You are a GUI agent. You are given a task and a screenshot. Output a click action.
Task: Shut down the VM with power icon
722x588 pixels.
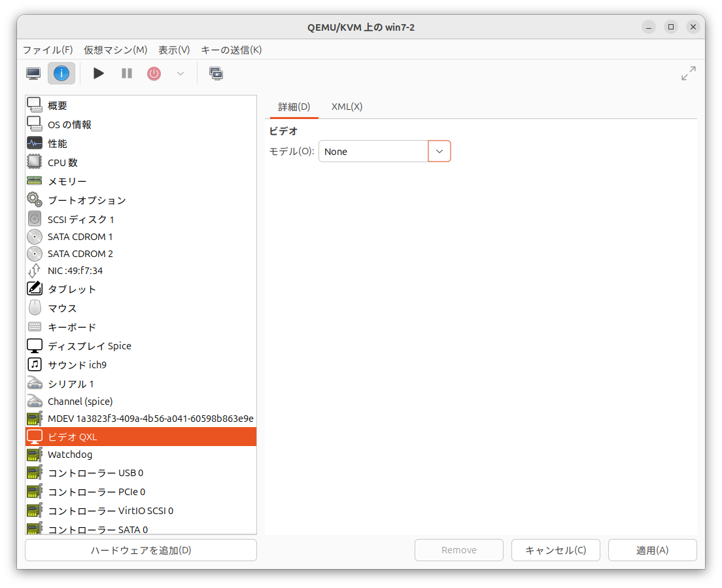[x=154, y=74]
